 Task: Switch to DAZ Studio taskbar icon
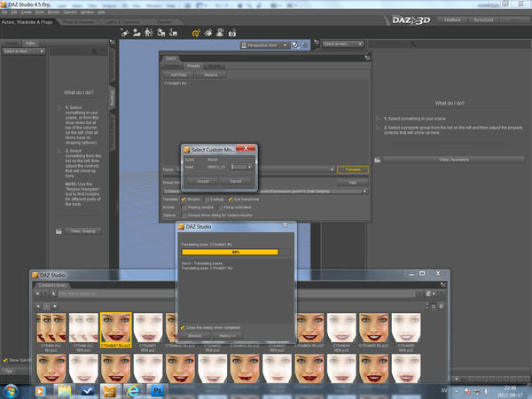click(109, 392)
